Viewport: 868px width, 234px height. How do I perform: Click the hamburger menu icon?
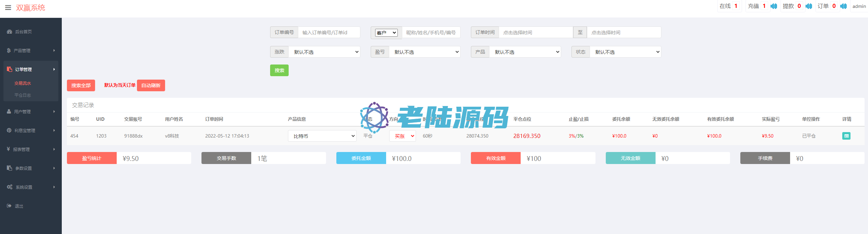[x=8, y=8]
